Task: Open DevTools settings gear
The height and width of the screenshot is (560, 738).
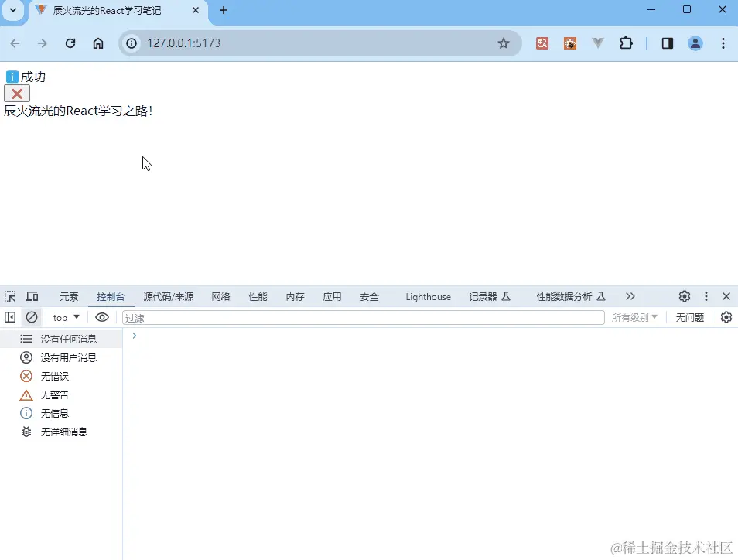Action: [x=684, y=296]
